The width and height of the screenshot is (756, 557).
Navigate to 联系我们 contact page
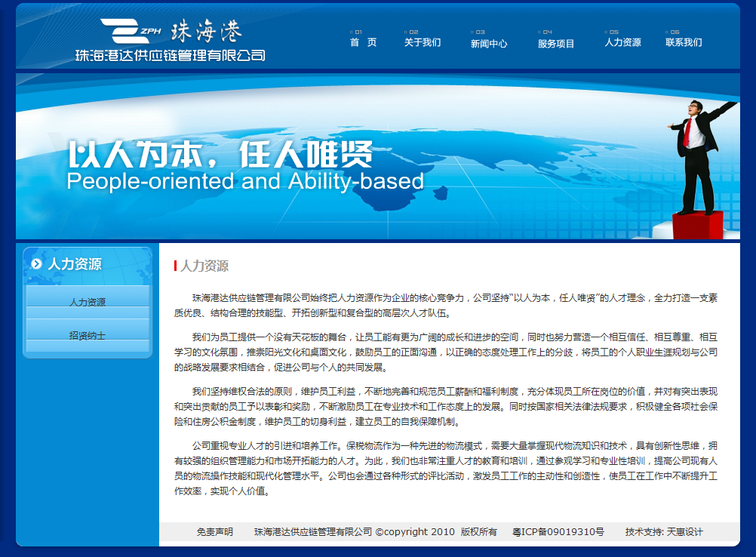[x=684, y=42]
